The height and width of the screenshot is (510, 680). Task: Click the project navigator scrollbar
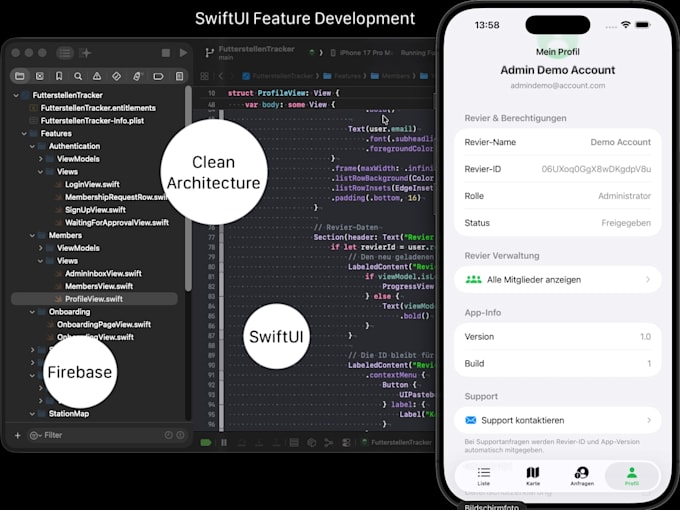point(188,191)
